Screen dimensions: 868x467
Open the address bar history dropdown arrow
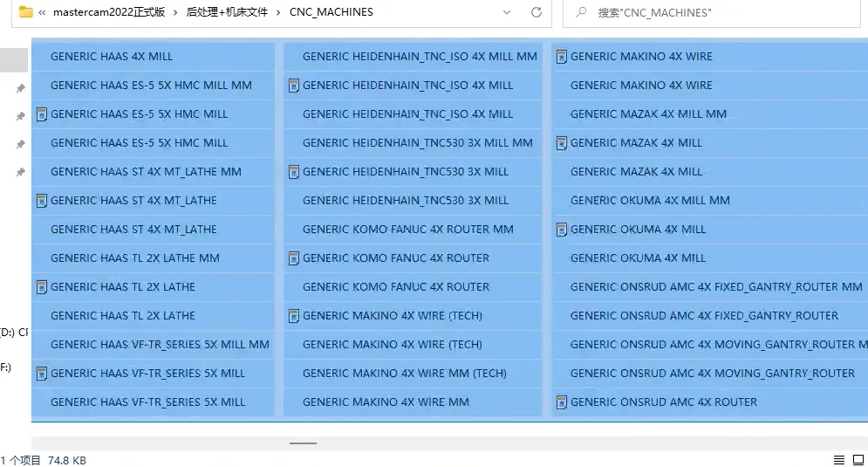coord(507,12)
